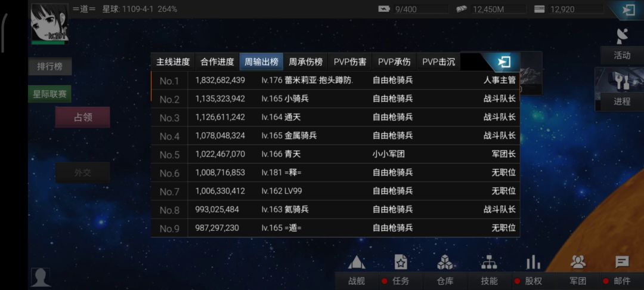Open the 技能 skills tree icon
Screen dimensions: 644x290
489,263
